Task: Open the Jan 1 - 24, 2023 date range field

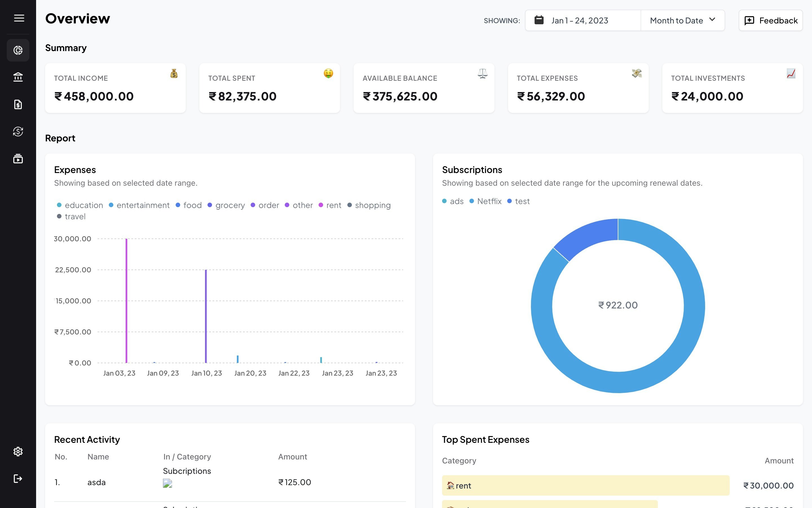Action: coord(583,21)
